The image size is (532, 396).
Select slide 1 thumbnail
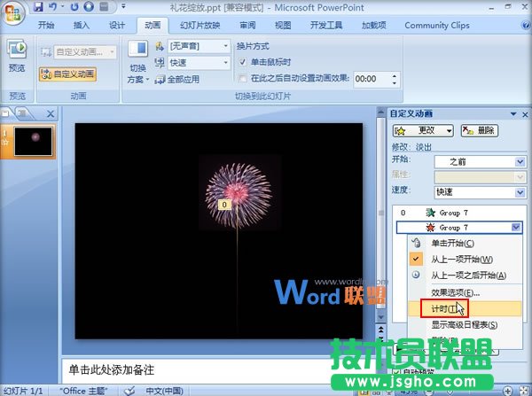[x=34, y=141]
